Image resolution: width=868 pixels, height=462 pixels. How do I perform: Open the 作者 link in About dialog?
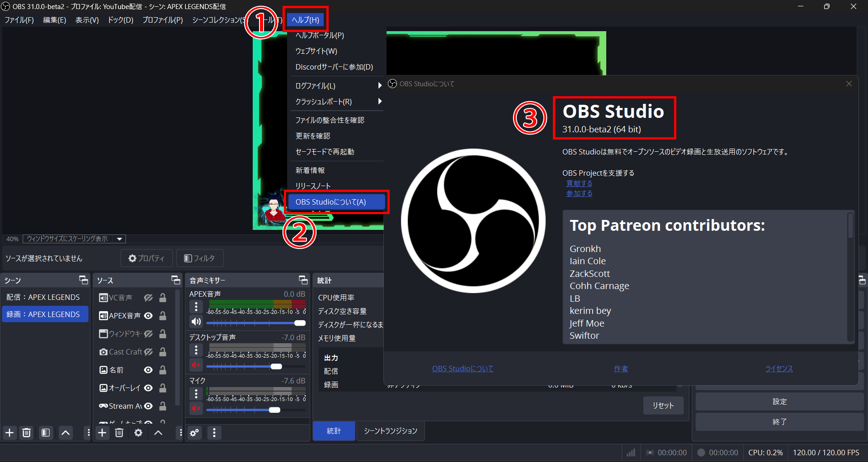pos(621,369)
